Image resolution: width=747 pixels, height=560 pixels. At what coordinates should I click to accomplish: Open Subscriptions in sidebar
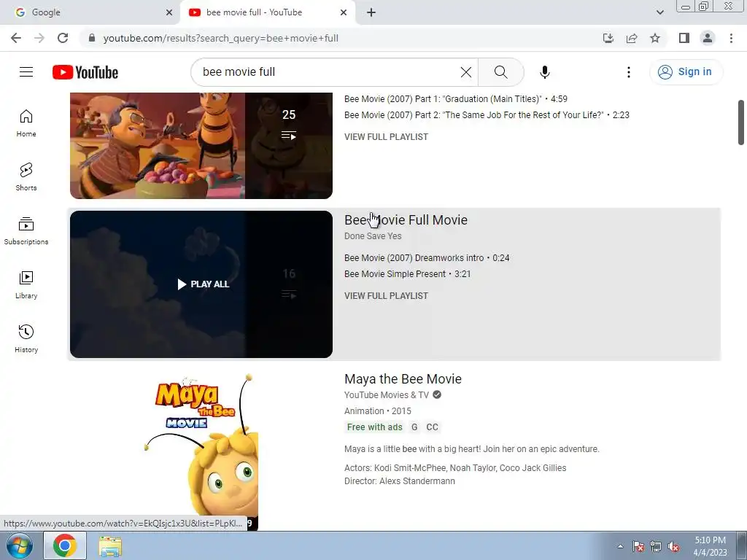tap(26, 231)
